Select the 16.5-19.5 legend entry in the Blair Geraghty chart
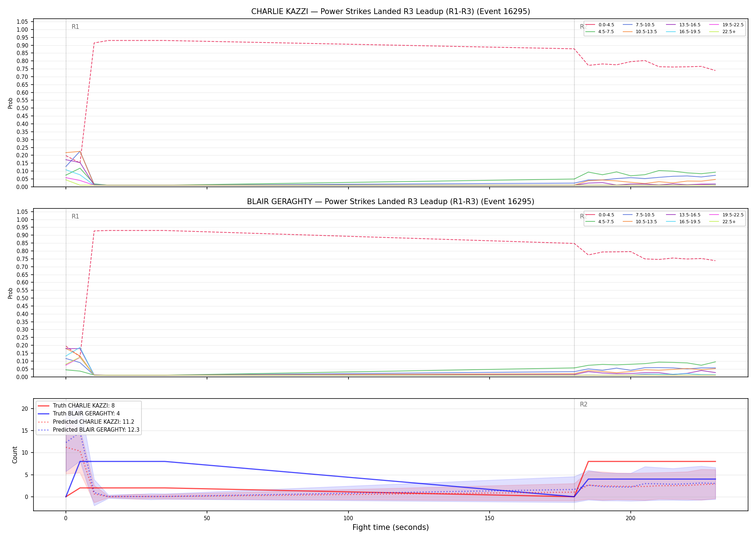Screen dimensions: 756x540 tap(684, 222)
